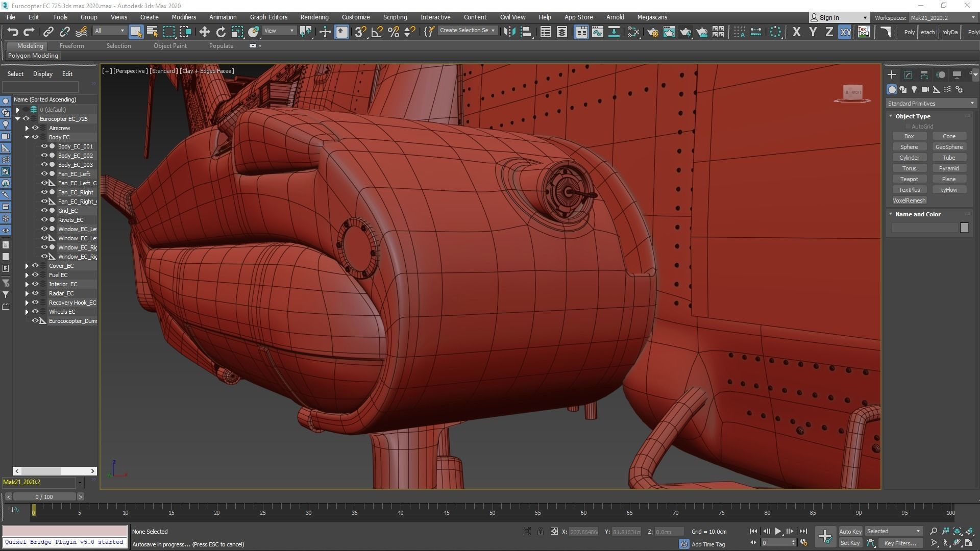
Task: Open the Modify command panel tab
Action: click(908, 75)
